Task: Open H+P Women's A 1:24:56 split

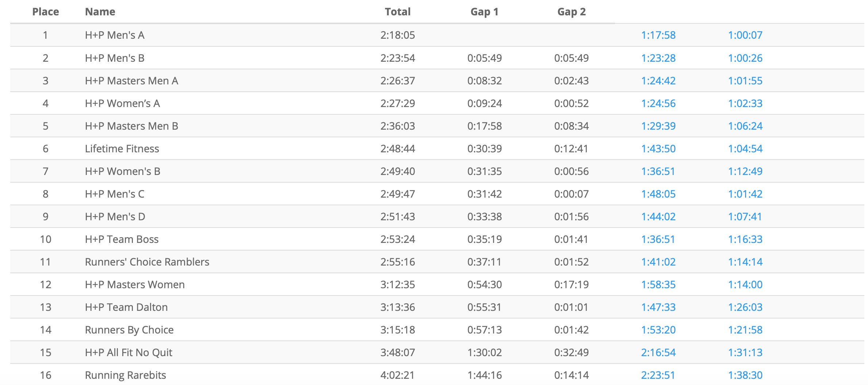Action: click(658, 103)
